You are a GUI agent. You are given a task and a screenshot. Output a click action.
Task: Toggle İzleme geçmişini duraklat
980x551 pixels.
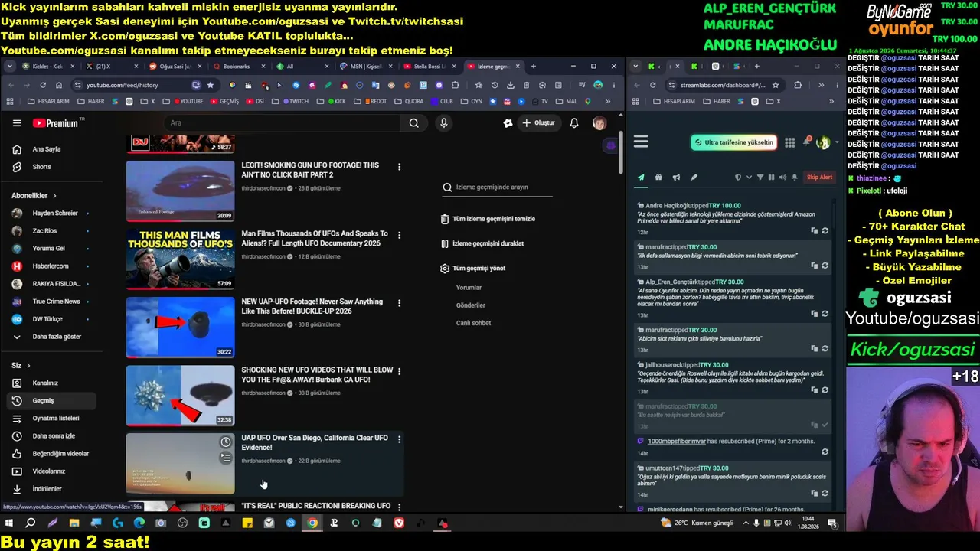coord(482,244)
